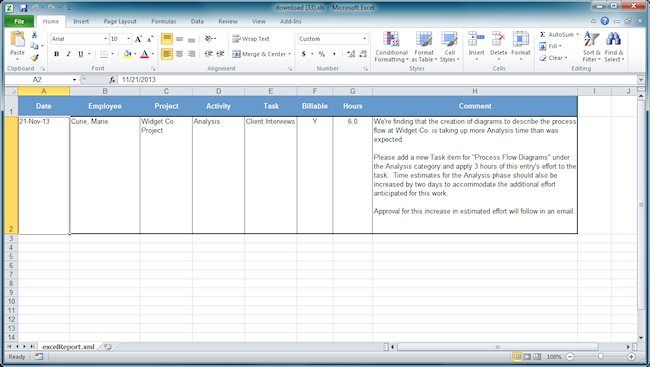Viewport: 650px width, 367px height.
Task: Click the Orientation text angle icon
Action: pos(209,39)
